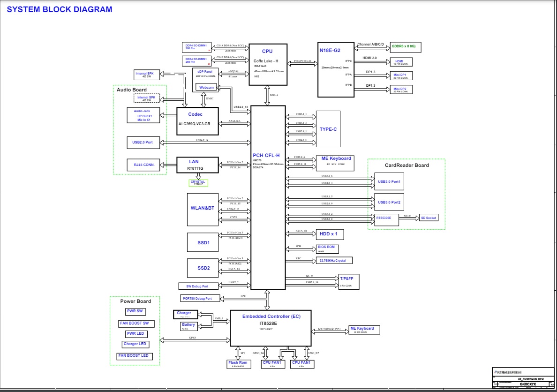This screenshot has width=557, height=392.
Task: Select the DDR4 SO-DIMM box on CH-B
Action: click(x=197, y=61)
